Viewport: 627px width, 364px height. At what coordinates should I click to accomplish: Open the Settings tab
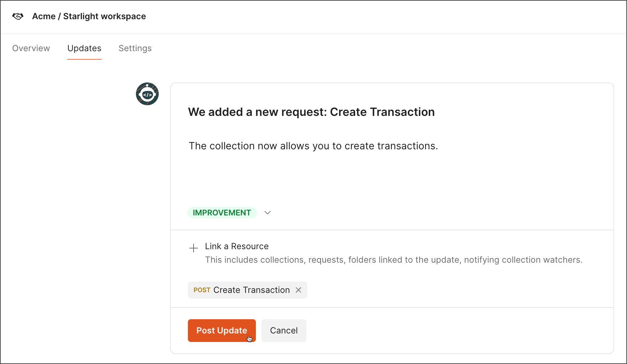[135, 48]
